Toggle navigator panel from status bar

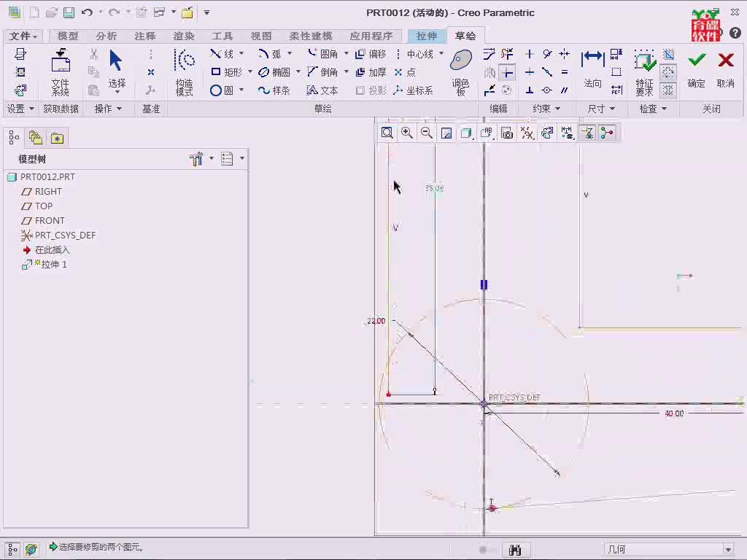coord(12,549)
